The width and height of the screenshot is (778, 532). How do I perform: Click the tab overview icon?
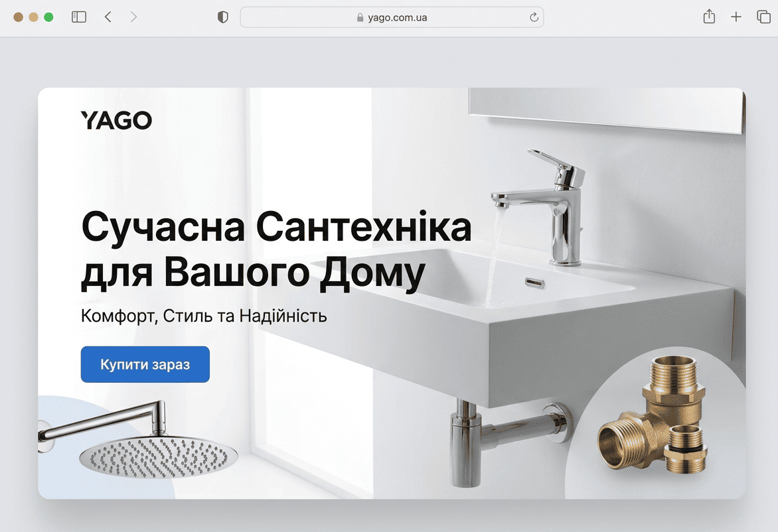click(762, 17)
